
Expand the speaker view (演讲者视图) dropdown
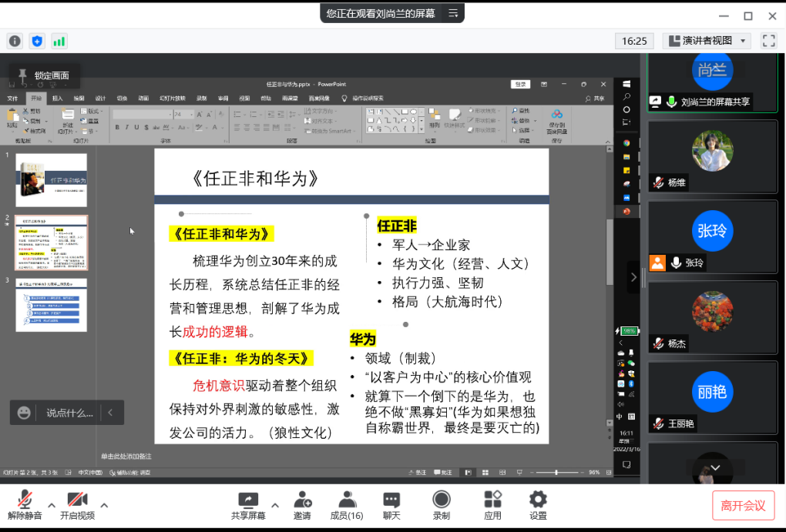pos(744,41)
